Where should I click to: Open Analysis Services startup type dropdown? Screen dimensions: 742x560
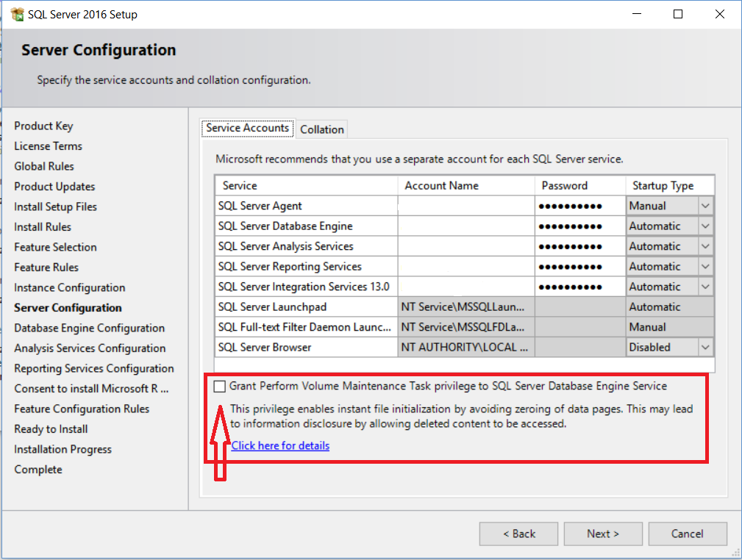tap(705, 246)
